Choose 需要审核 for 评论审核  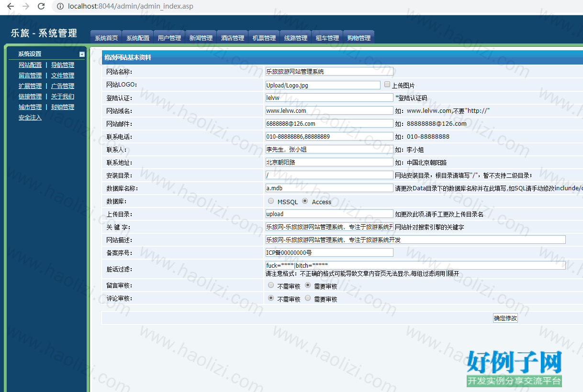tap(308, 298)
